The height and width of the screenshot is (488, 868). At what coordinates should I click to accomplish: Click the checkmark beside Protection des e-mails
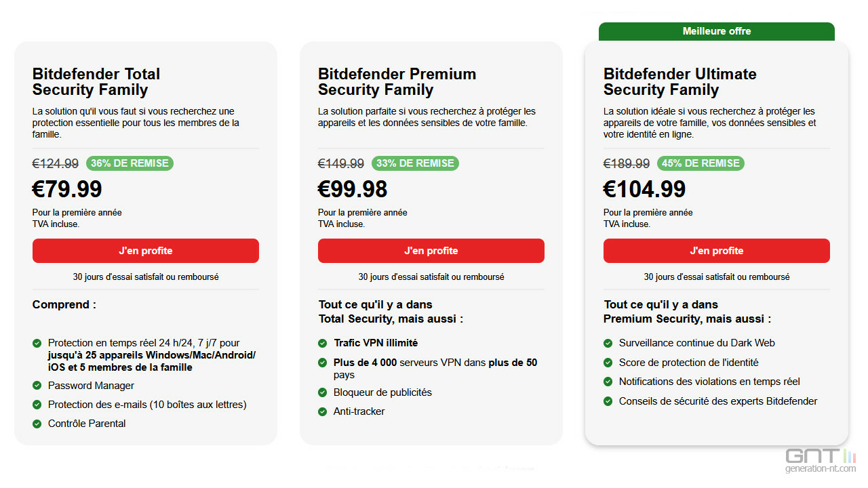(37, 405)
